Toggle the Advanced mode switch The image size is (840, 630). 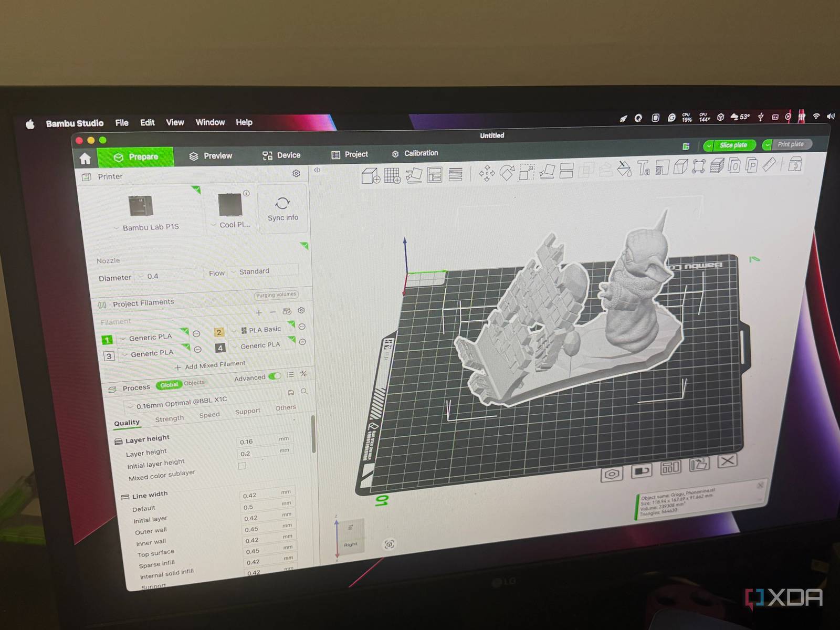click(275, 376)
